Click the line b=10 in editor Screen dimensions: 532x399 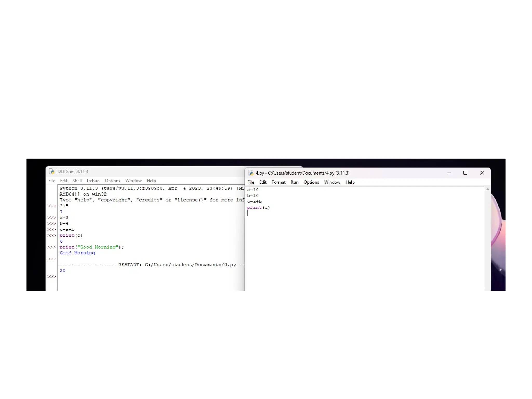click(253, 195)
